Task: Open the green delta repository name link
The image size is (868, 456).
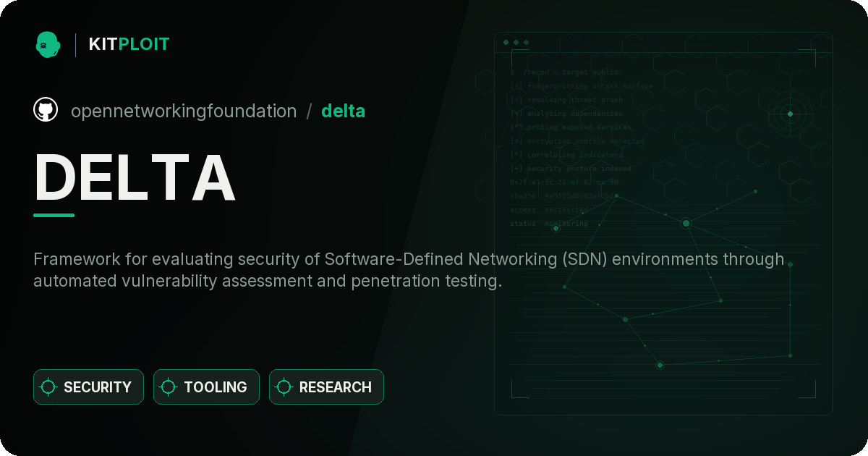Action: [343, 111]
